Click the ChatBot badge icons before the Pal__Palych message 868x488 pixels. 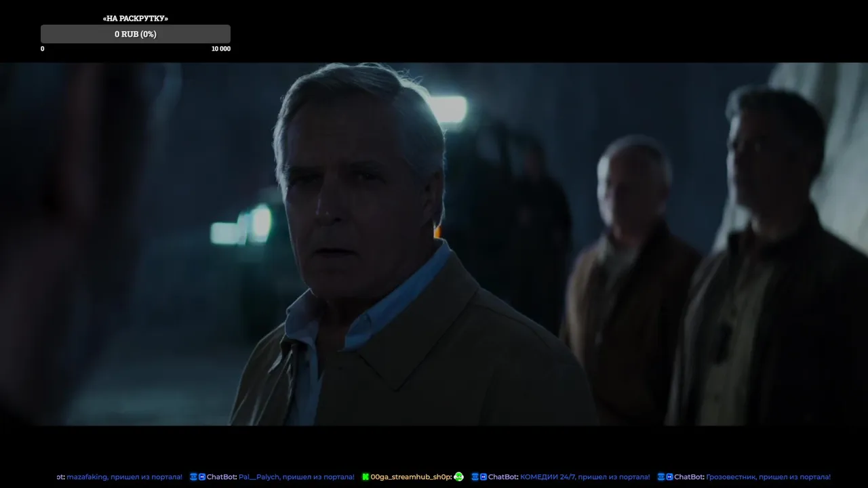pos(197,477)
